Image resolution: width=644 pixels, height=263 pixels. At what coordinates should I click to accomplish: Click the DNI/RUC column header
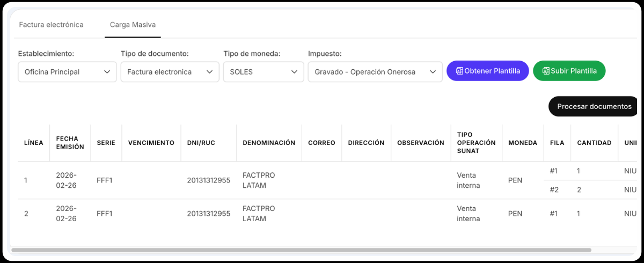tap(202, 143)
